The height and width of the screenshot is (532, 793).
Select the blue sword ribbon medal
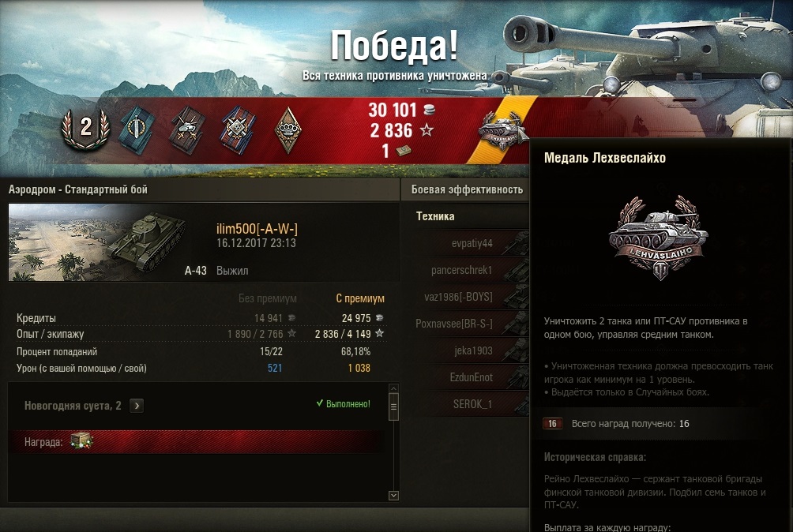(x=137, y=129)
